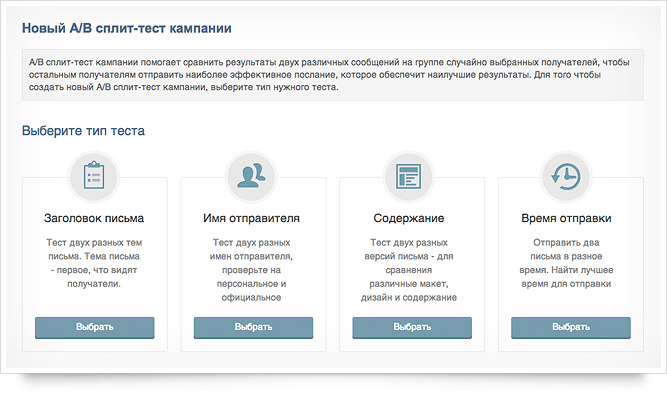Click the clipboard icon for Заголовок письма

point(94,175)
